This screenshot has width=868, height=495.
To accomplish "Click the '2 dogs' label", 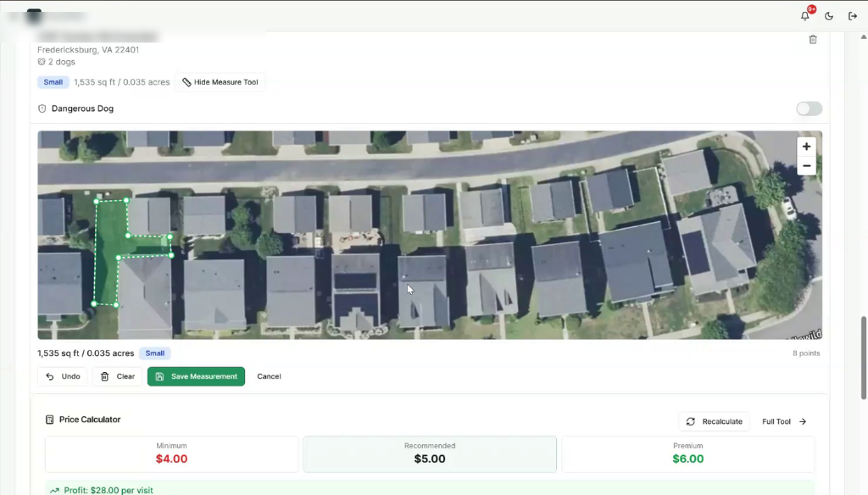I will click(x=61, y=62).
